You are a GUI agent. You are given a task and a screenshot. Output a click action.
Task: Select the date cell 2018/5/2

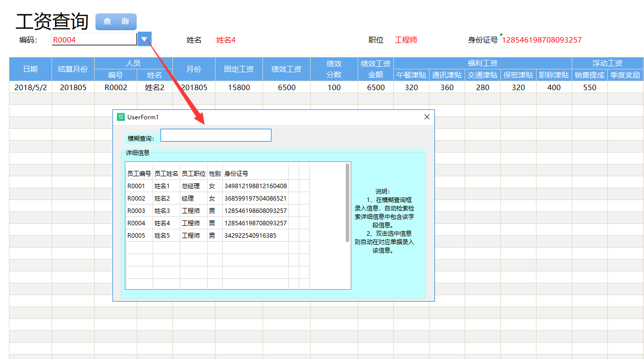31,87
